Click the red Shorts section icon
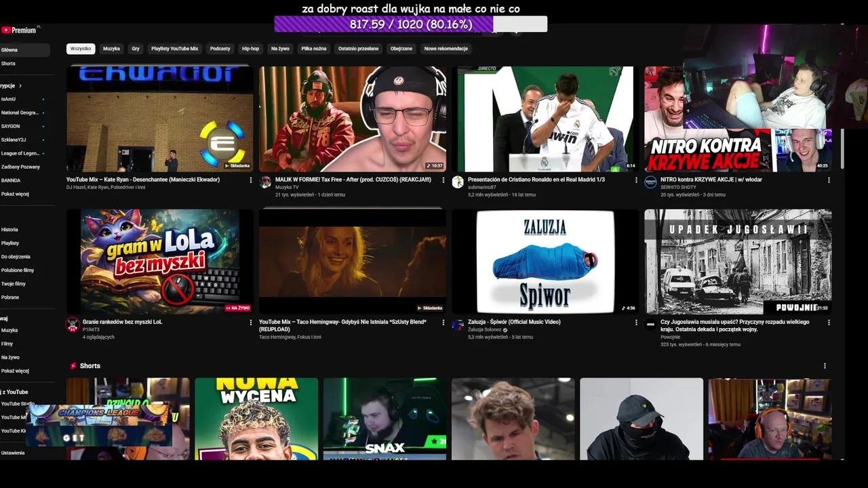Image resolution: width=868 pixels, height=488 pixels. click(73, 366)
